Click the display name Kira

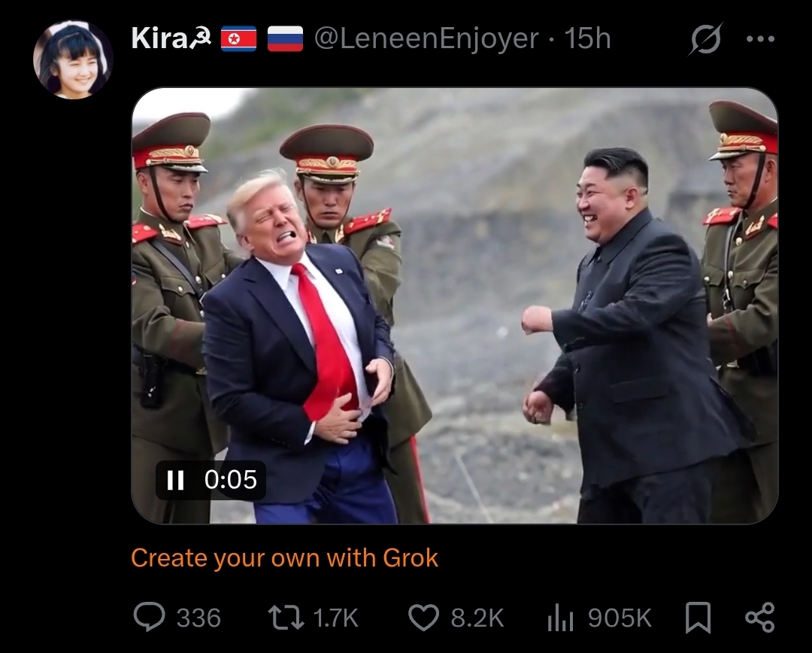[x=159, y=38]
